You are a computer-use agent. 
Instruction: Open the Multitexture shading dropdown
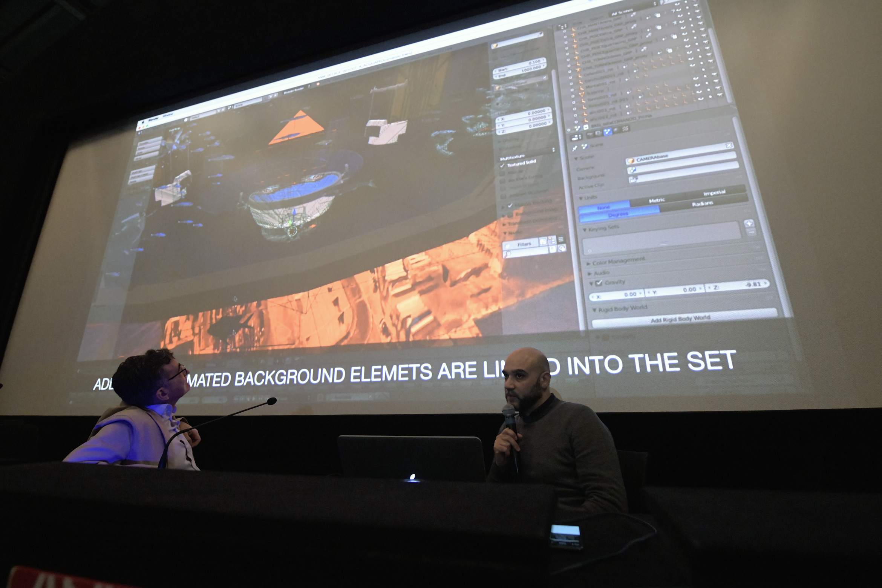(527, 154)
